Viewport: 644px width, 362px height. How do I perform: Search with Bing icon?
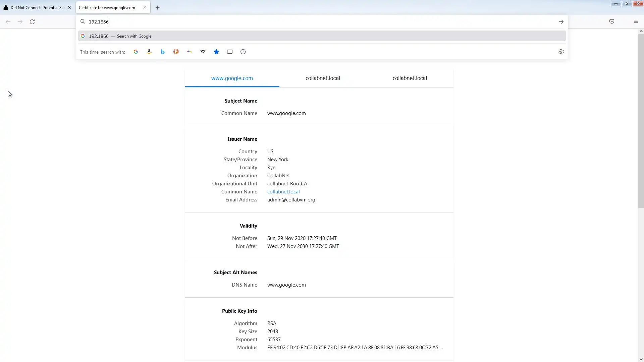163,52
